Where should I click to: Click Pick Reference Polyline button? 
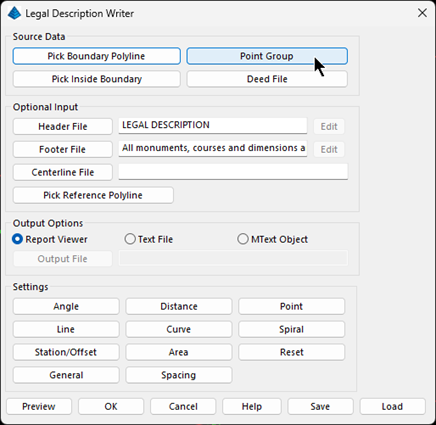pos(93,195)
